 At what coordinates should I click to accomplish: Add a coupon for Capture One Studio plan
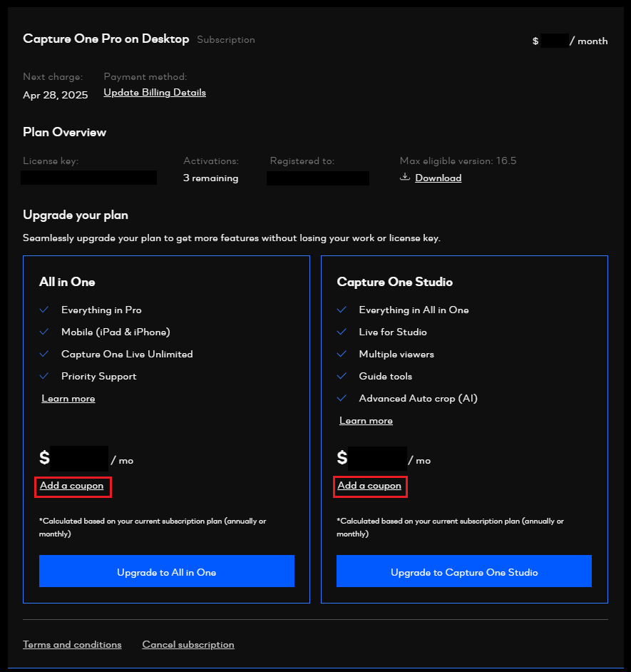tap(369, 486)
